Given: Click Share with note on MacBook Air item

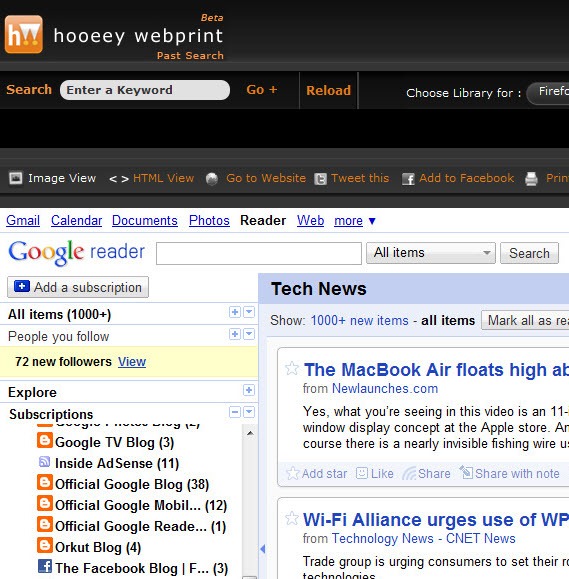Looking at the screenshot, I should pos(510,474).
